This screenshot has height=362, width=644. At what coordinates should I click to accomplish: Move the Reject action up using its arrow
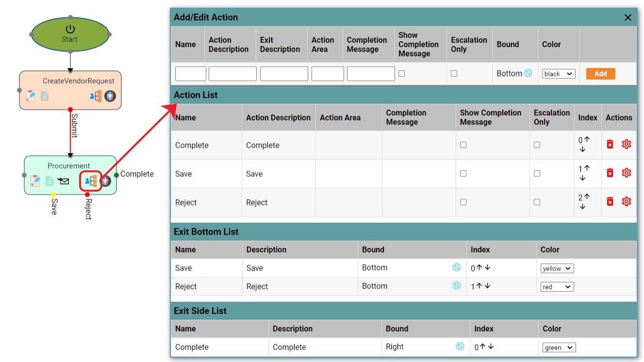point(586,196)
